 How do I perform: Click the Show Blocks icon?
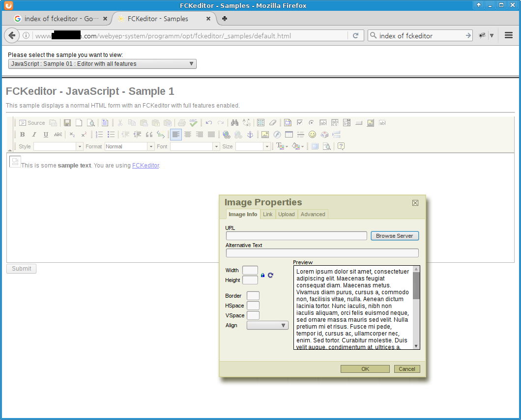click(x=327, y=146)
